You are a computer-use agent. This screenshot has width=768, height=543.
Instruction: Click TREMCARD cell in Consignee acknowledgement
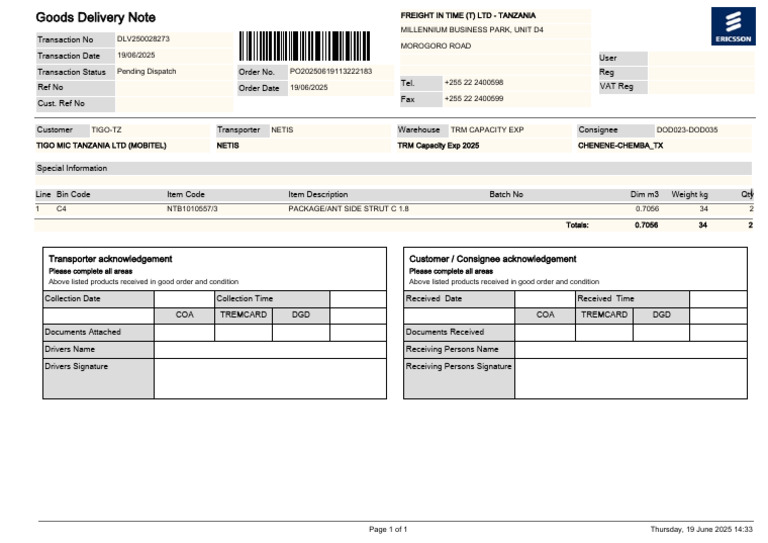point(604,315)
